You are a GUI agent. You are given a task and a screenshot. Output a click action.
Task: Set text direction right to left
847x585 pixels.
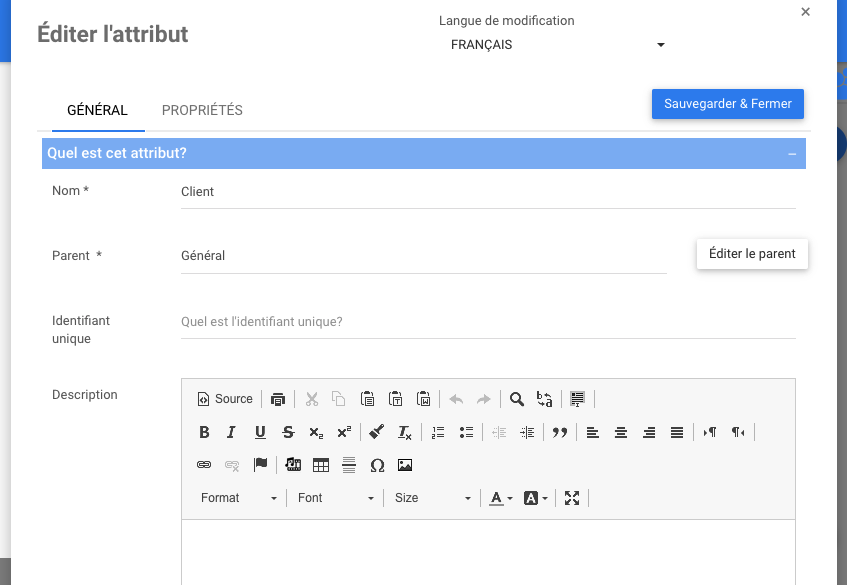738,432
